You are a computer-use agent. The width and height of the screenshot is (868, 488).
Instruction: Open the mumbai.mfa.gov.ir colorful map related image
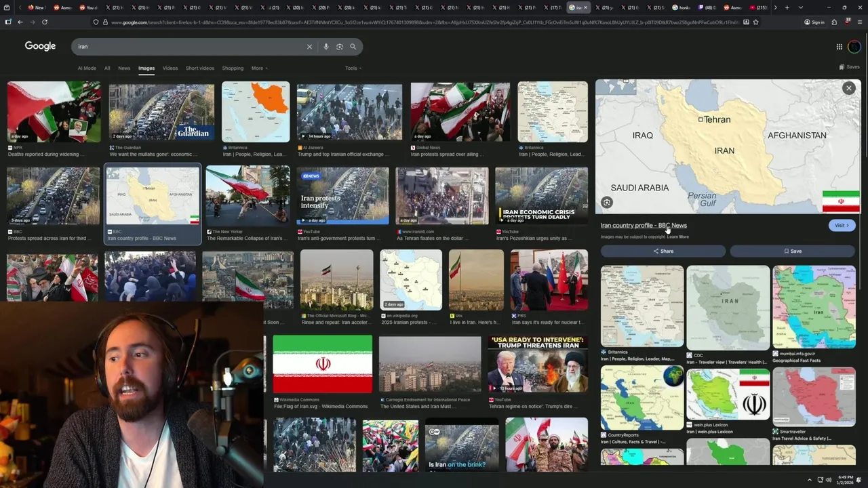pos(814,306)
